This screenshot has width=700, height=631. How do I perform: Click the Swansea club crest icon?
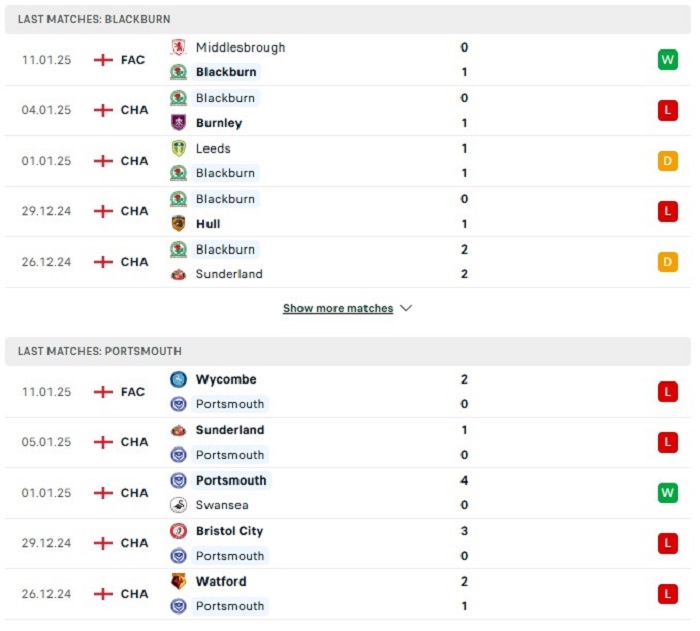pos(179,505)
